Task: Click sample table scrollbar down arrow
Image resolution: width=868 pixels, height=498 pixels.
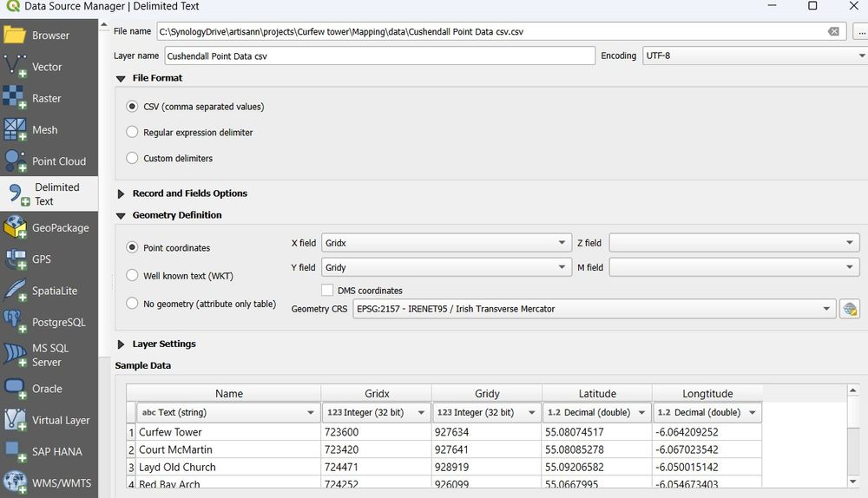Action: pyautogui.click(x=853, y=482)
